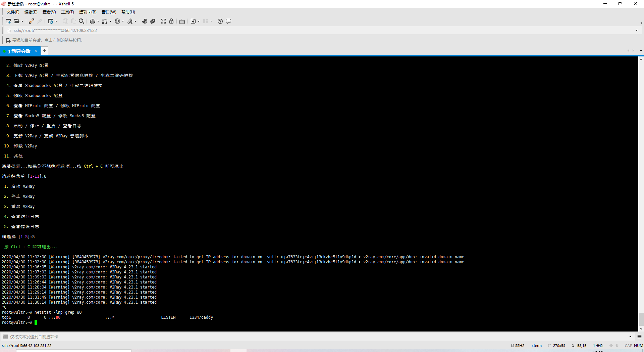
Task: Launch the Xagent key icon
Action: 153,21
